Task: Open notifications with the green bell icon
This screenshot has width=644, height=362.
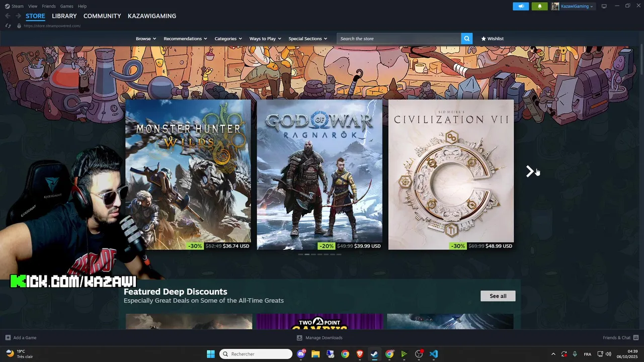Action: 539,6
